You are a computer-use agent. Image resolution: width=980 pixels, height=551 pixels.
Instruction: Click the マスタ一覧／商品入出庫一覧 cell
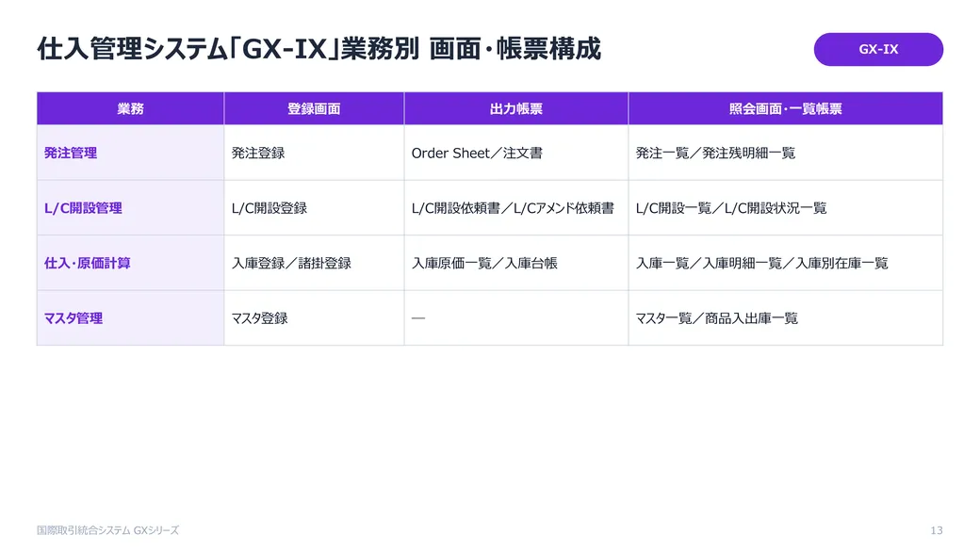click(786, 318)
